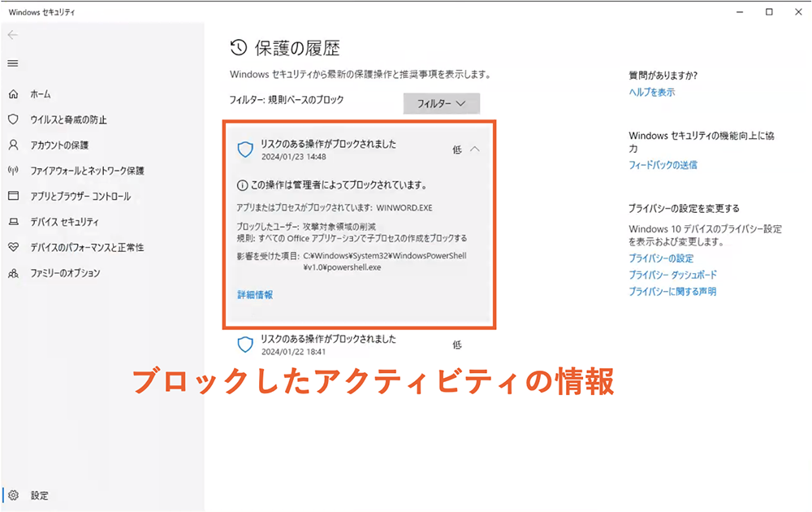
Task: Click the family options people icon
Action: coord(14,272)
